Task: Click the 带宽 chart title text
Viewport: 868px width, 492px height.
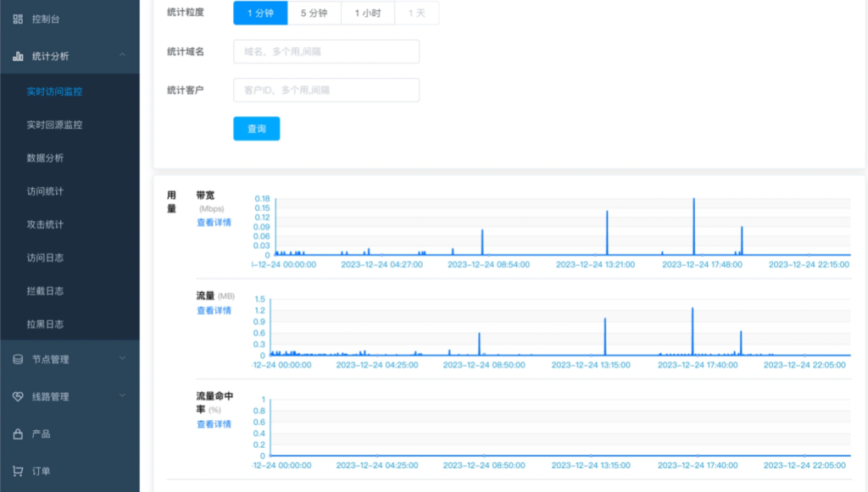Action: pyautogui.click(x=205, y=195)
